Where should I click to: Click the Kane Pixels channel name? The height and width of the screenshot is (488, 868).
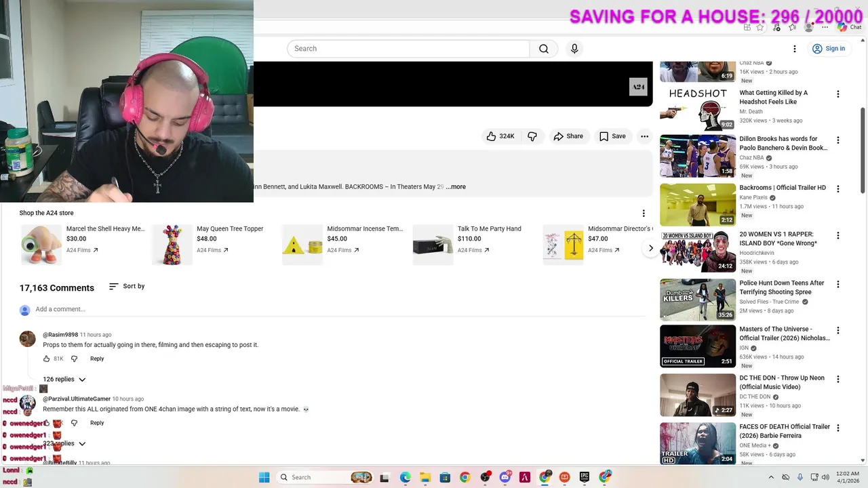pyautogui.click(x=753, y=198)
